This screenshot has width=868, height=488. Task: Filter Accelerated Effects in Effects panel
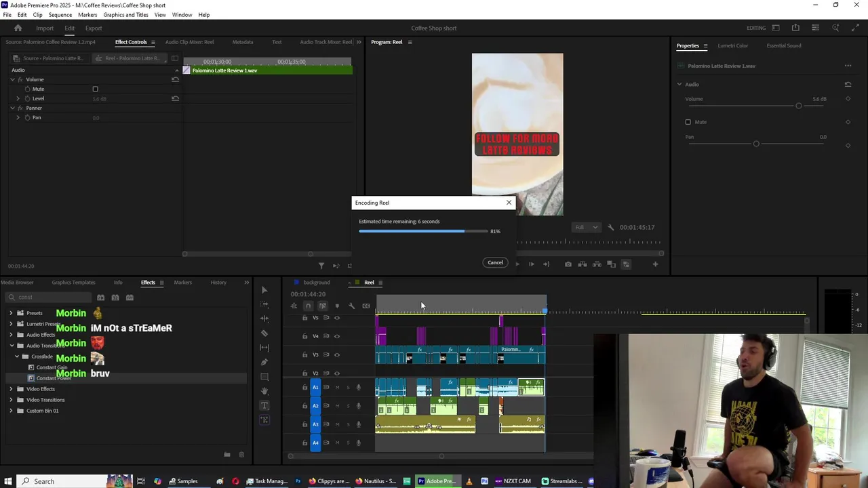click(100, 298)
